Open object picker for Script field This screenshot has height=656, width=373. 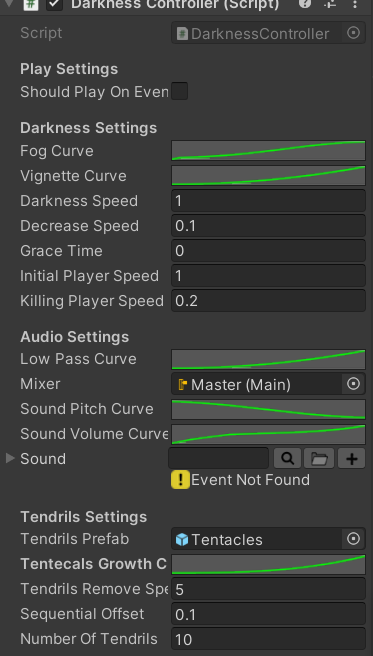point(354,33)
